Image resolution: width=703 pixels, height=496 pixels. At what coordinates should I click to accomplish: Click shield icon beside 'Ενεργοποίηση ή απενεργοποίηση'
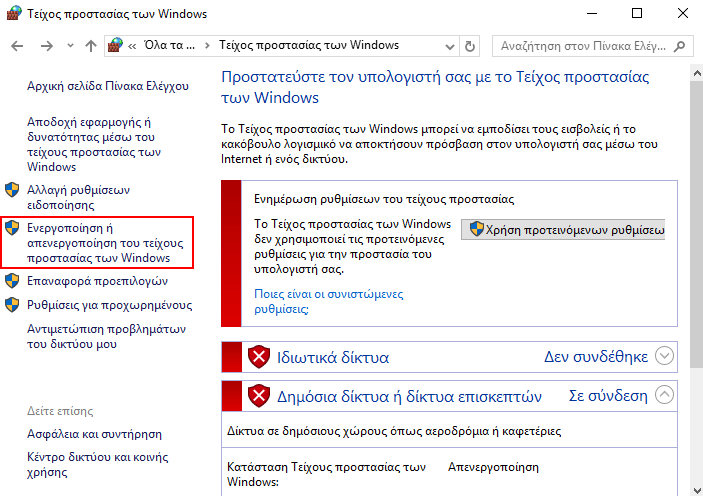pos(12,228)
